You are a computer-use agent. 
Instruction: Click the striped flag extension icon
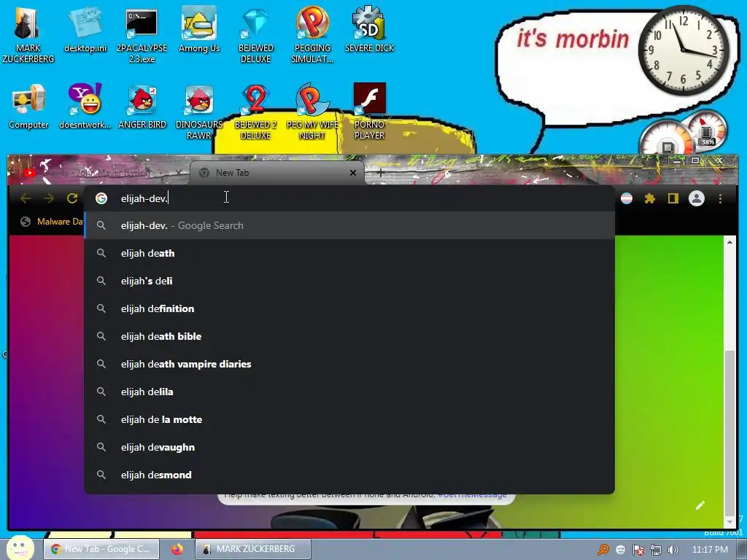627,198
